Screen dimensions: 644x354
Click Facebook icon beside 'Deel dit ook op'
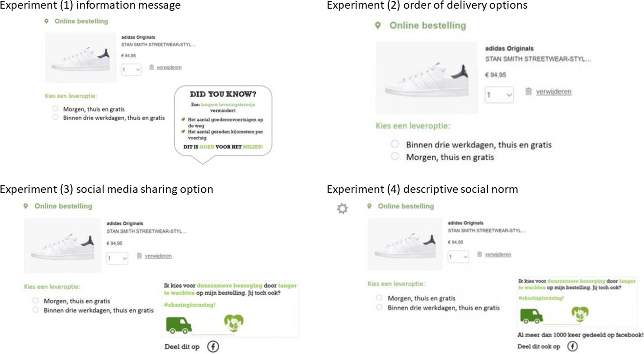(x=572, y=346)
